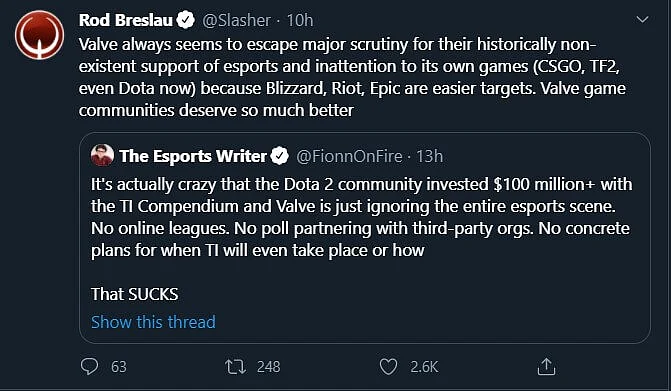Open the reply speech bubble icon
Image resolution: width=671 pixels, height=391 pixels.
89,366
